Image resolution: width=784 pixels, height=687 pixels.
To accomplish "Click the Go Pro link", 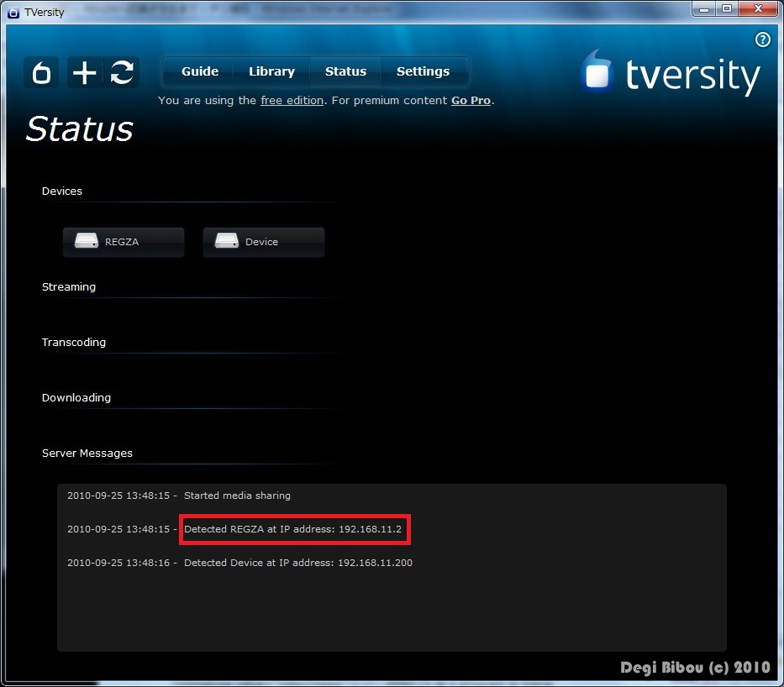I will (471, 101).
